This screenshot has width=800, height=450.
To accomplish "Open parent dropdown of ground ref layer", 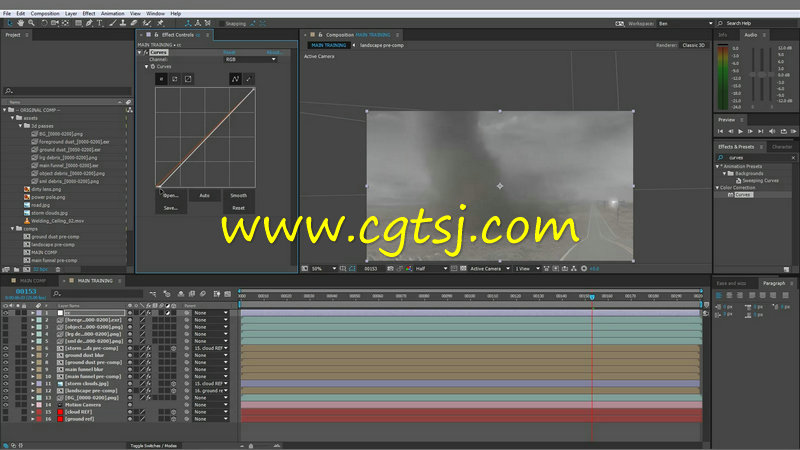I will (211, 419).
